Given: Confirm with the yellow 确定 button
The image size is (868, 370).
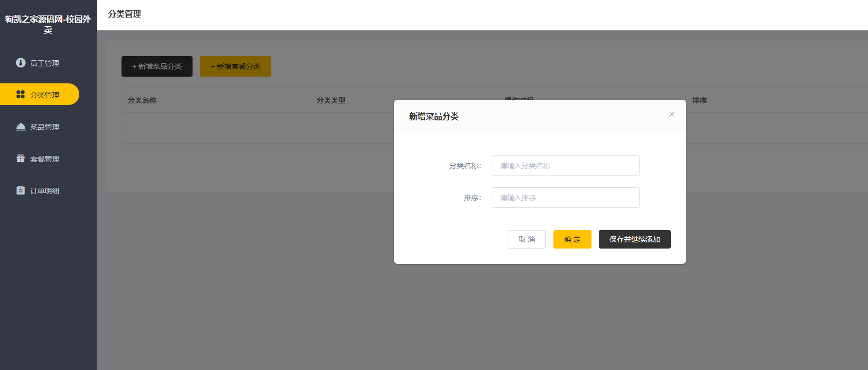Looking at the screenshot, I should point(572,239).
